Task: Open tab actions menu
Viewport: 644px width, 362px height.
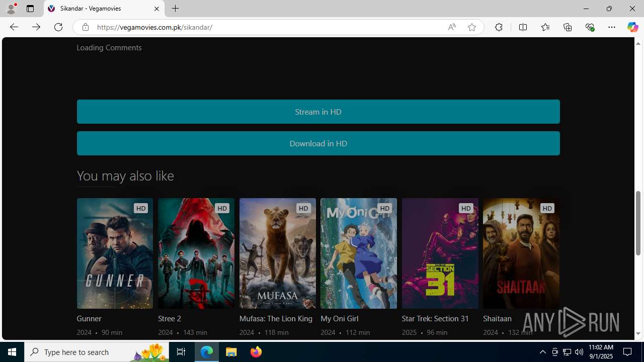Action: [x=30, y=9]
